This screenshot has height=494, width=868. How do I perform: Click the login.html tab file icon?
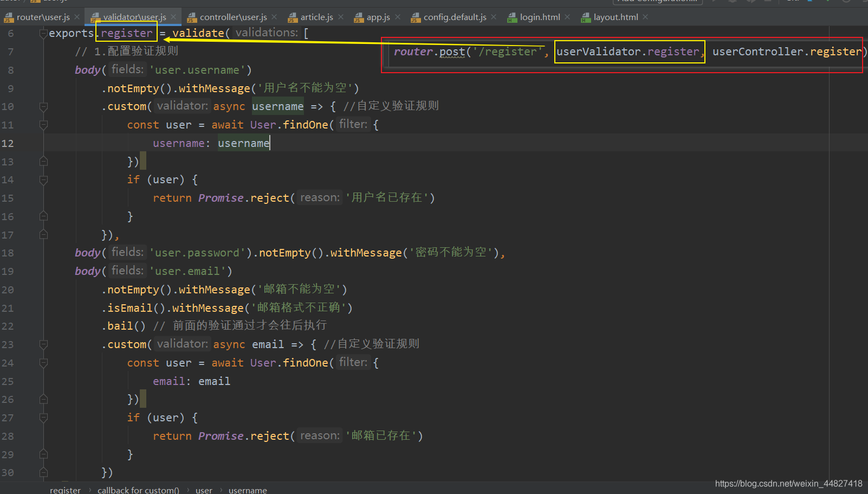512,18
